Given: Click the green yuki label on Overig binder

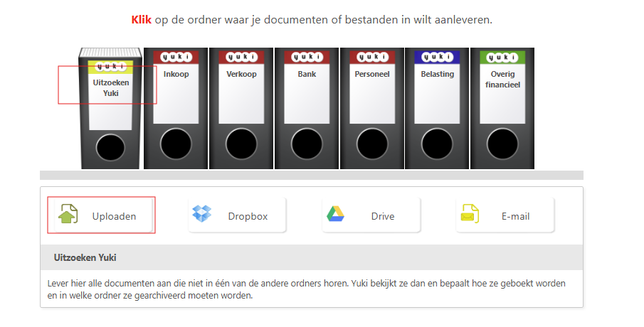Looking at the screenshot, I should pyautogui.click(x=502, y=57).
